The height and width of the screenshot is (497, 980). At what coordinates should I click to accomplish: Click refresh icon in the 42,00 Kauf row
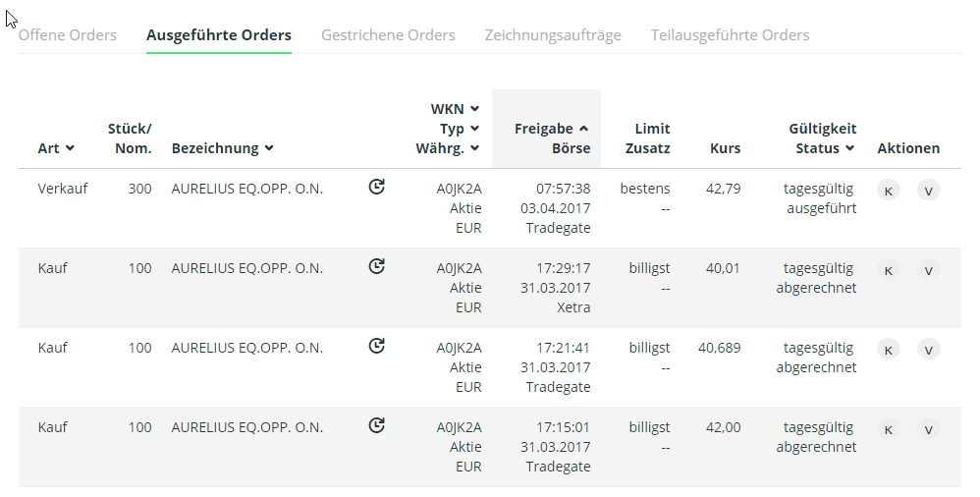click(376, 425)
